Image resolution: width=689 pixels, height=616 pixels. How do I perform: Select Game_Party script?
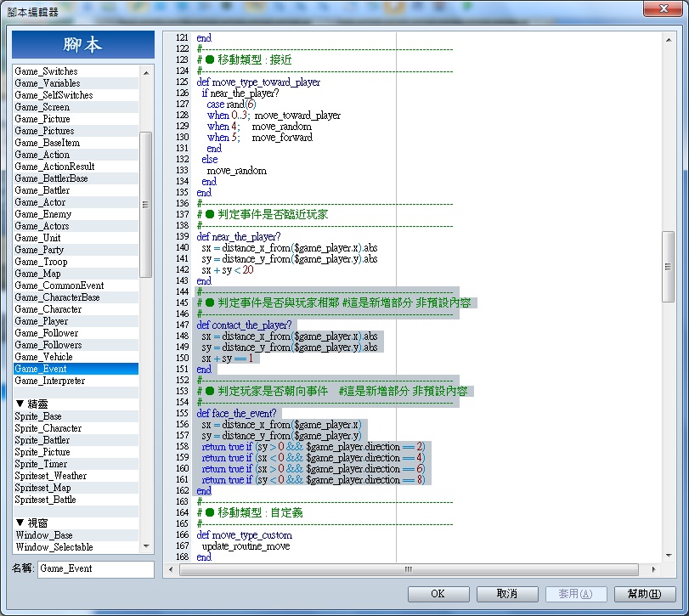click(76, 250)
